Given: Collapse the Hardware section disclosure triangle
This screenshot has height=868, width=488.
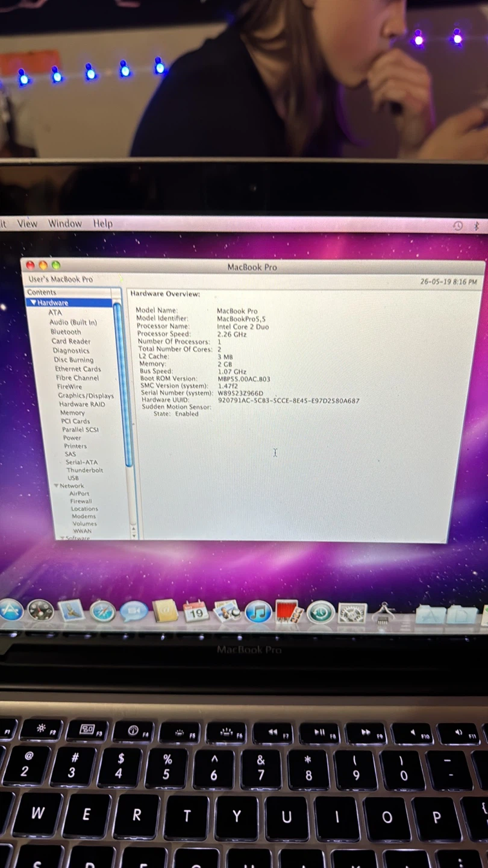Looking at the screenshot, I should point(34,303).
